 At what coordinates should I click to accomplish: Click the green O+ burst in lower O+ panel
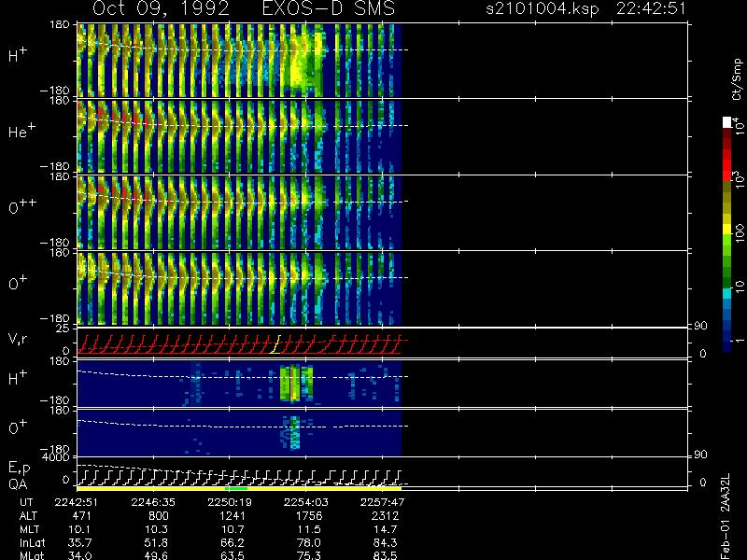294,432
